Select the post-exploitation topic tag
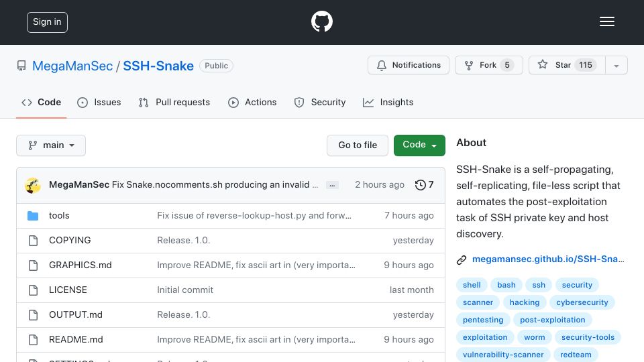Viewport: 644px width, 362px height. (552, 320)
